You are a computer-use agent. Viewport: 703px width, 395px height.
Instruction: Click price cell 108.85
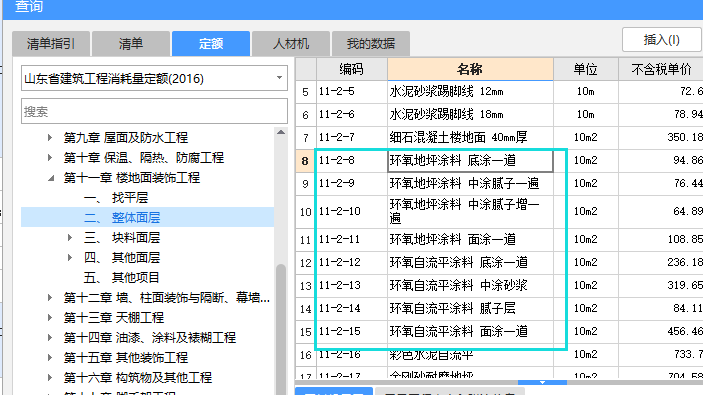(x=661, y=240)
